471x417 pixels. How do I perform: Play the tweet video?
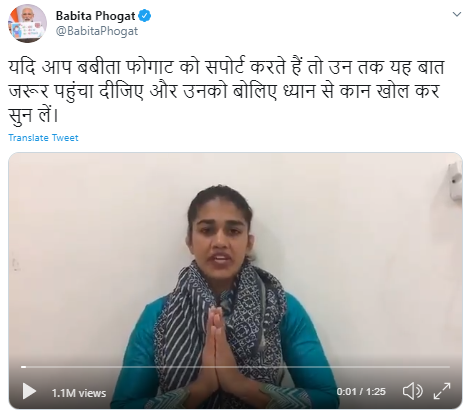(29, 391)
